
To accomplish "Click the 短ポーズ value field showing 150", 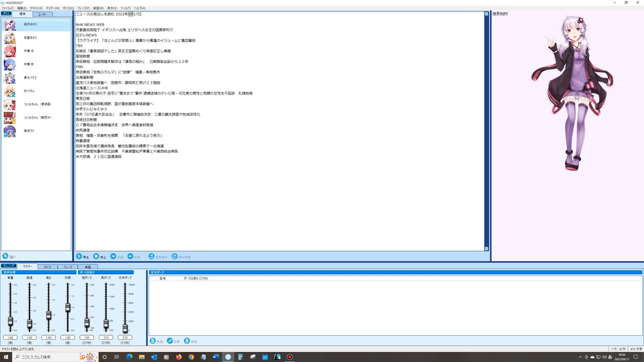I will tap(87, 337).
